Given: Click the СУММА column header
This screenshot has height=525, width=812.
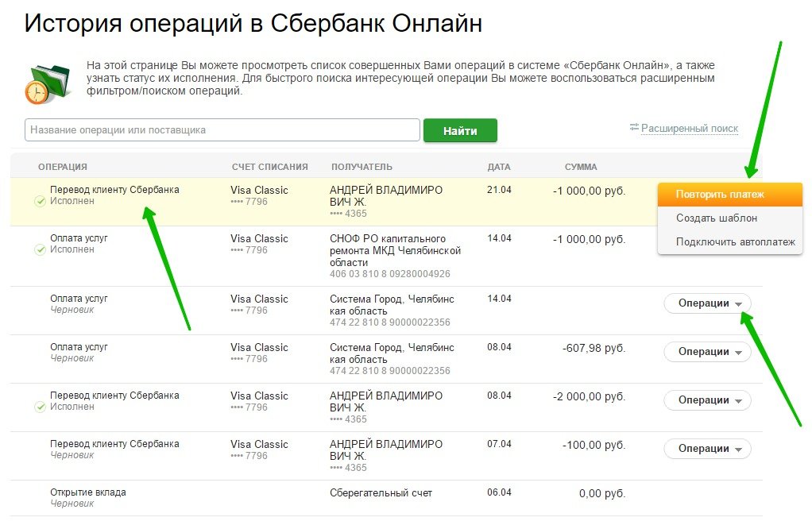Looking at the screenshot, I should point(581,168).
